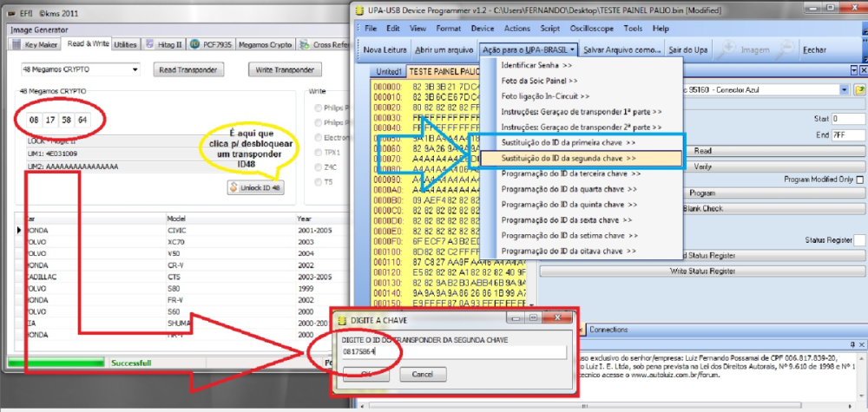Viewport: 868px width, 412px height.
Task: Select the Z4C write radio button
Action: tap(318, 167)
